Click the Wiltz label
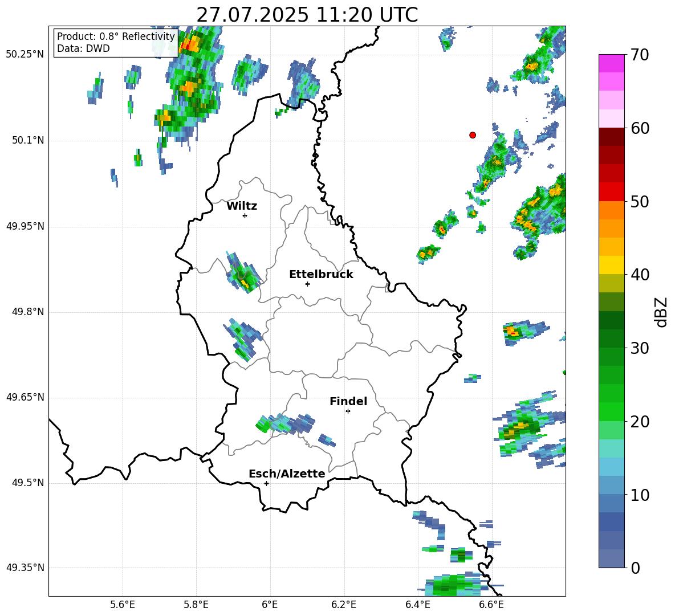 pyautogui.click(x=242, y=206)
